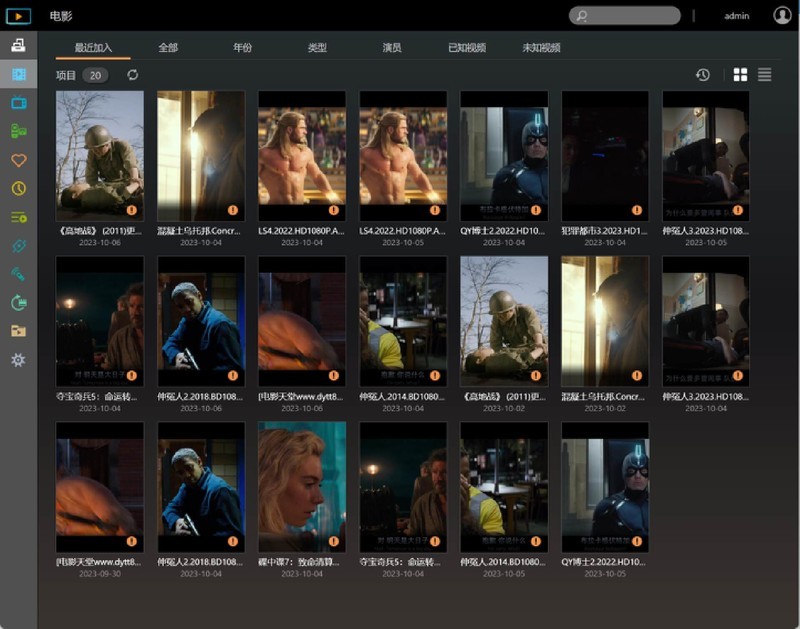Open the 类型 tab

point(317,47)
